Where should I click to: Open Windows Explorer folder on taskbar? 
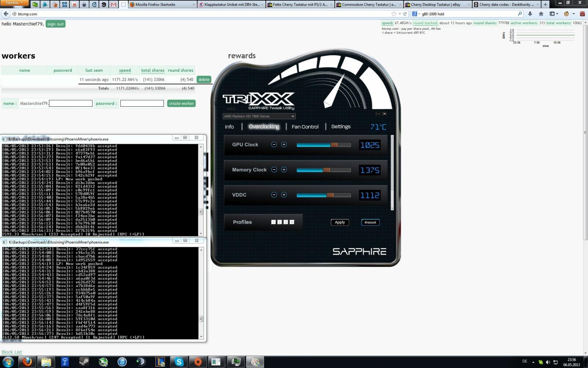[x=46, y=362]
